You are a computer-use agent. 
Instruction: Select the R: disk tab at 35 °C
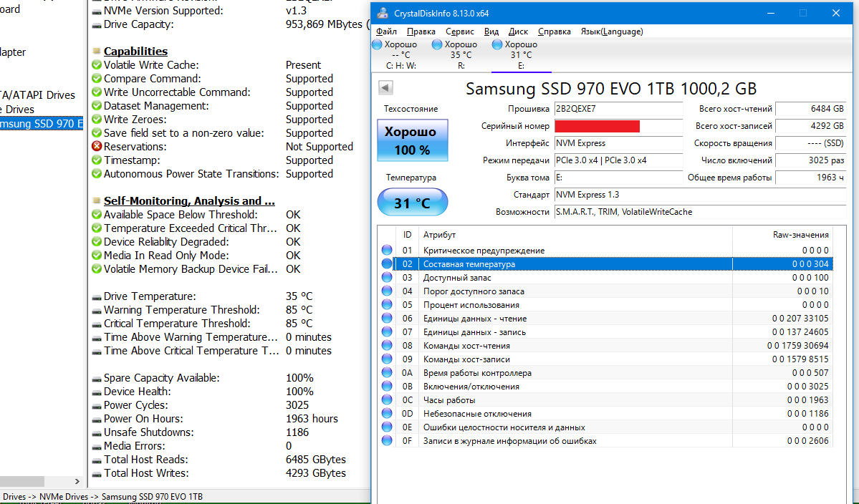click(x=461, y=54)
